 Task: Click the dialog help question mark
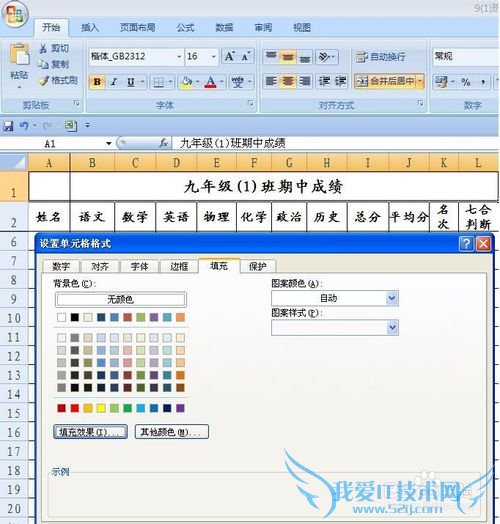466,244
